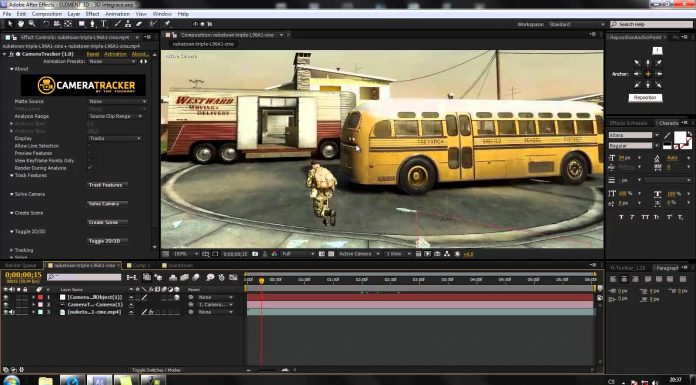
Task: Select the Selection arrow tool
Action: coord(10,24)
